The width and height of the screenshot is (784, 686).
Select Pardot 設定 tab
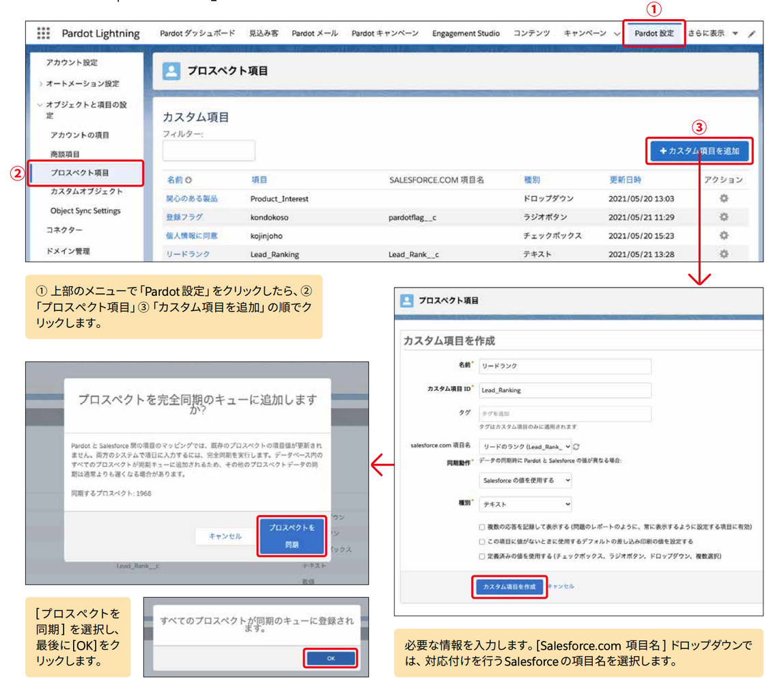[x=654, y=33]
